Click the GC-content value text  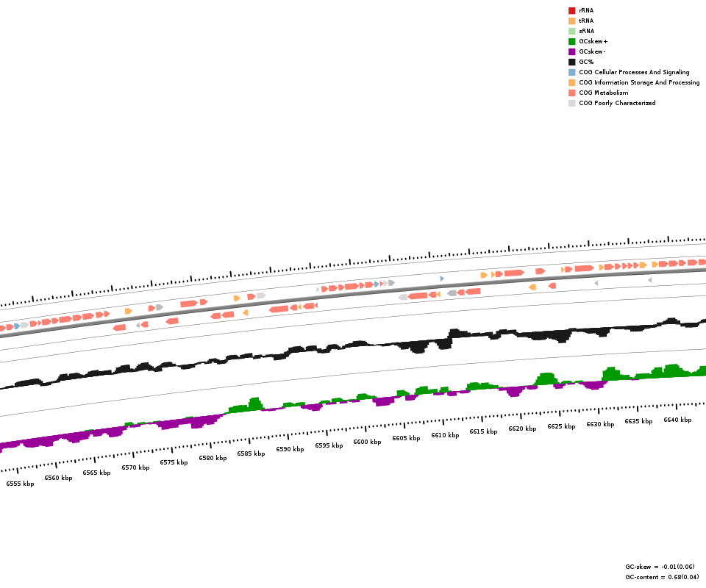(x=662, y=577)
